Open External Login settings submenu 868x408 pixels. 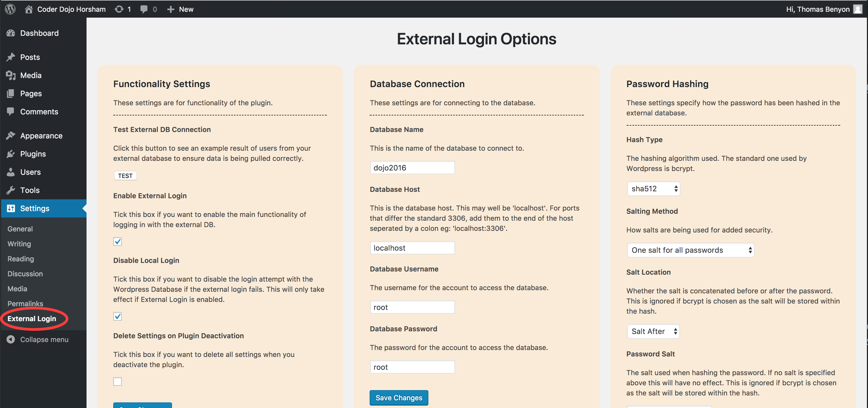(32, 318)
